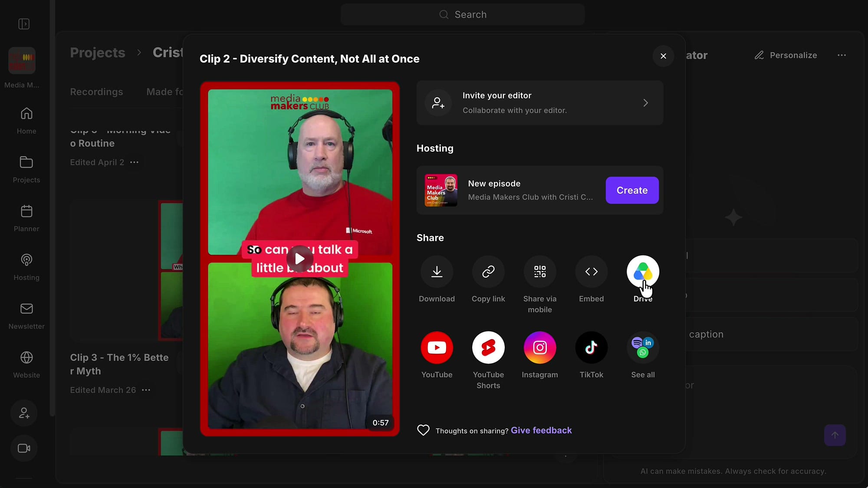Viewport: 868px width, 488px height.
Task: Open Newsletter in sidebar
Action: (x=26, y=316)
